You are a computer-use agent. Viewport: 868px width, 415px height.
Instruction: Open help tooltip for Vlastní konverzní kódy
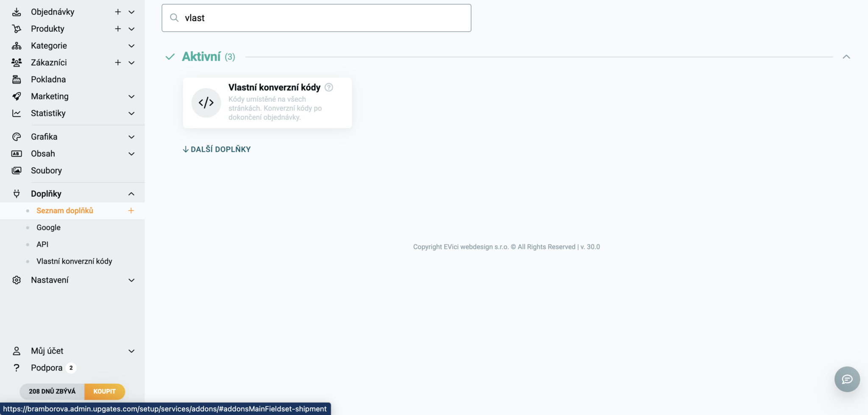pyautogui.click(x=329, y=87)
